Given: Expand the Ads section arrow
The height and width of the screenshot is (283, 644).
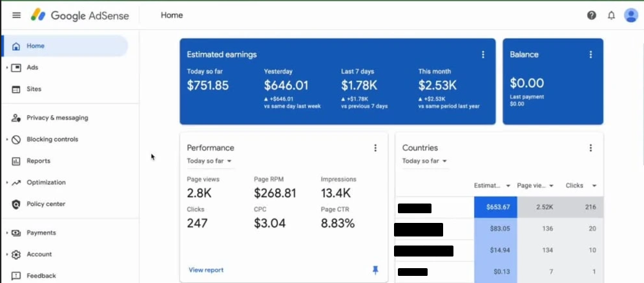Looking at the screenshot, I should click(7, 67).
